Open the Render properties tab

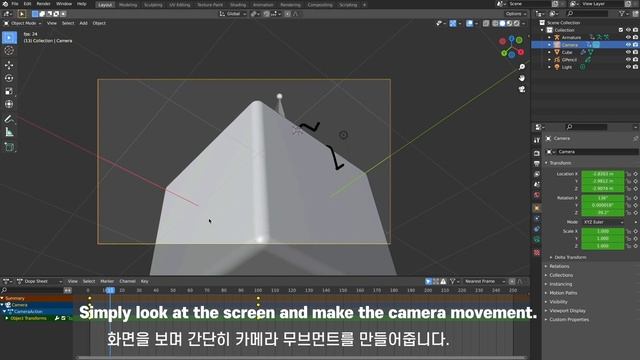point(537,153)
